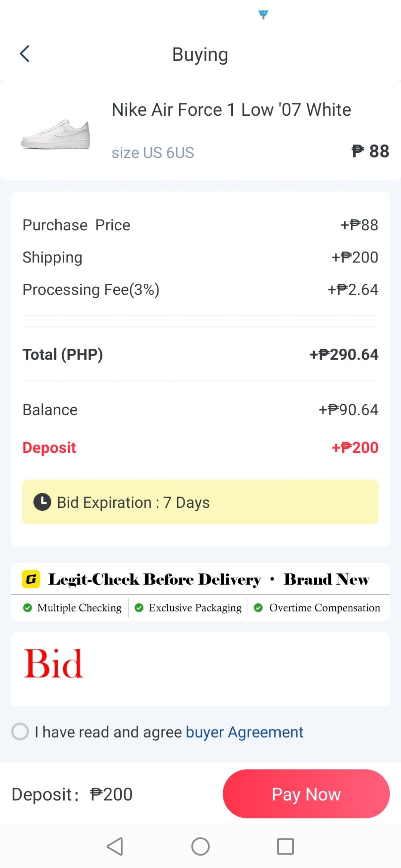Tap the yellow G legit-check logo

click(x=31, y=579)
